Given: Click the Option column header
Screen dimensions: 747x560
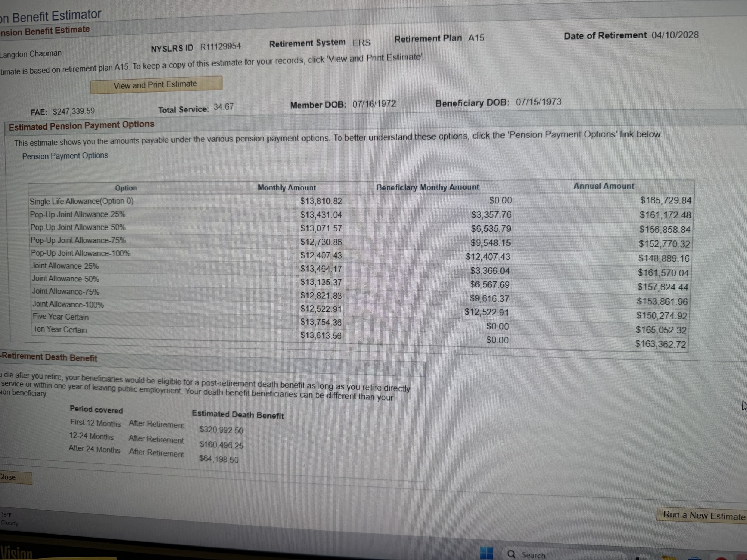Looking at the screenshot, I should tap(126, 188).
